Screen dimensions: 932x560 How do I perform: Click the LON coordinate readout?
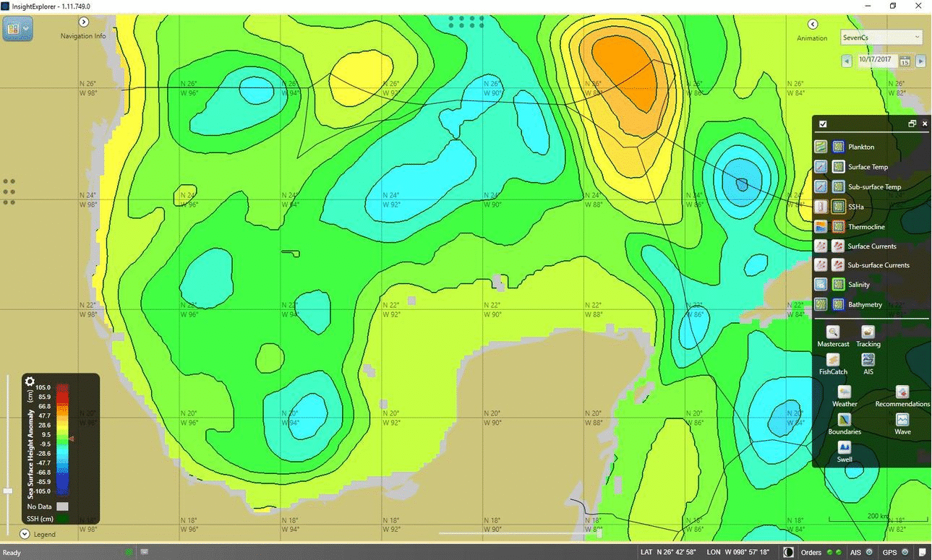point(738,553)
